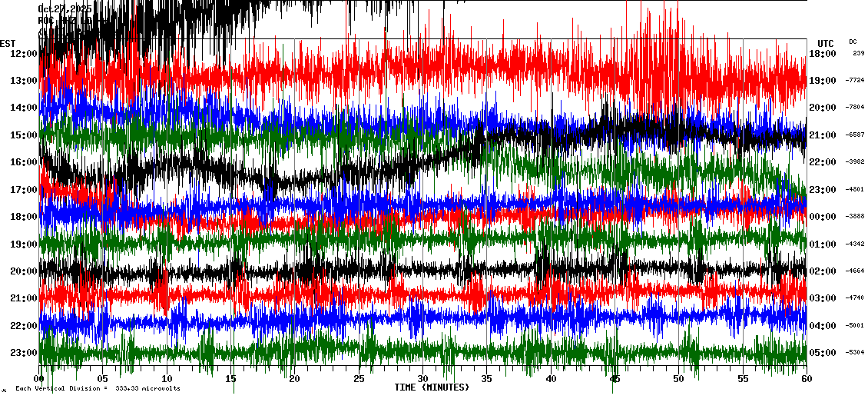Click minute tick label 30

(x=423, y=379)
